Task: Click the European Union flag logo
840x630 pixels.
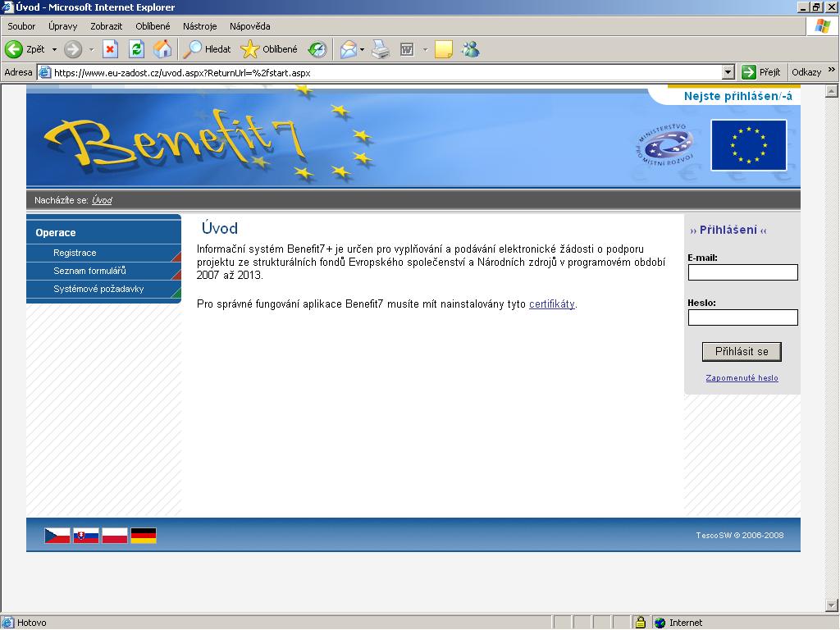Action: pos(748,144)
